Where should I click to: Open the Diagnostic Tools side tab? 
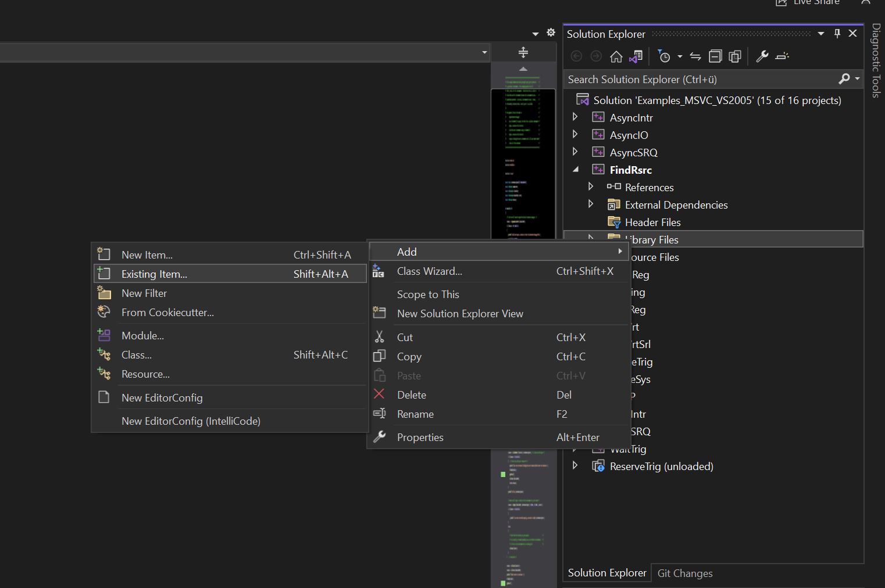click(876, 60)
